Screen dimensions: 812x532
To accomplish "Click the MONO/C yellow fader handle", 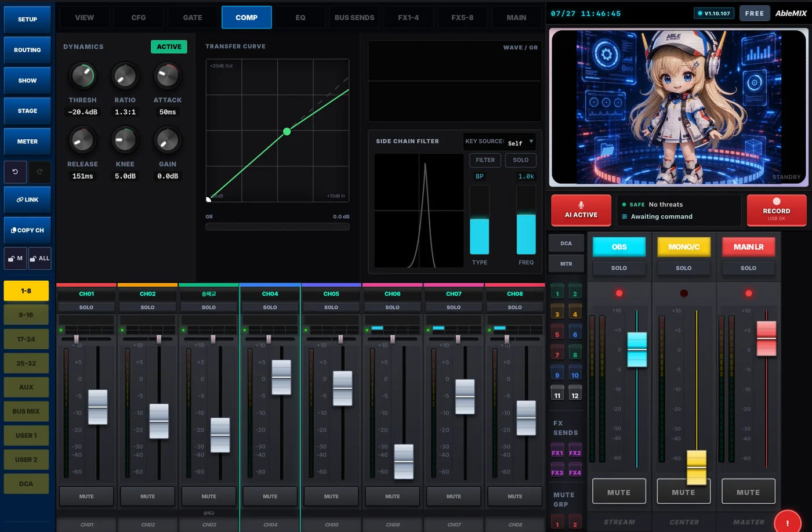I will [697, 467].
